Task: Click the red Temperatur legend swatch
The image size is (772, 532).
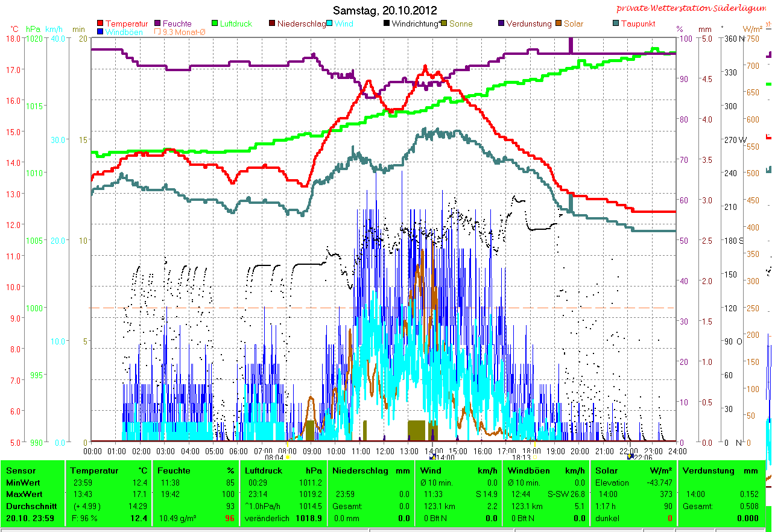Action: coord(100,24)
